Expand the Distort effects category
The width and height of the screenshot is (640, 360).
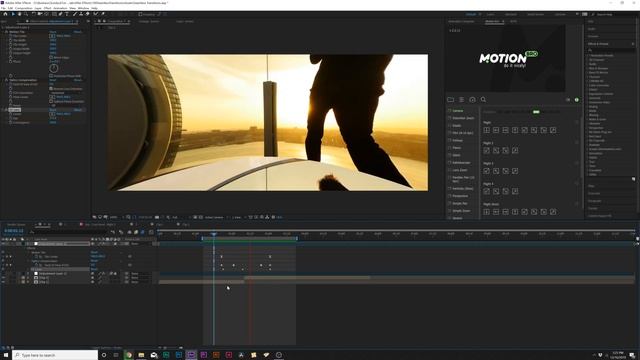588,89
